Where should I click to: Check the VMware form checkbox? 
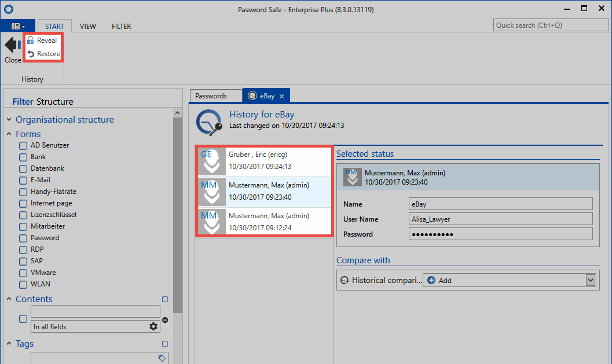pyautogui.click(x=23, y=273)
